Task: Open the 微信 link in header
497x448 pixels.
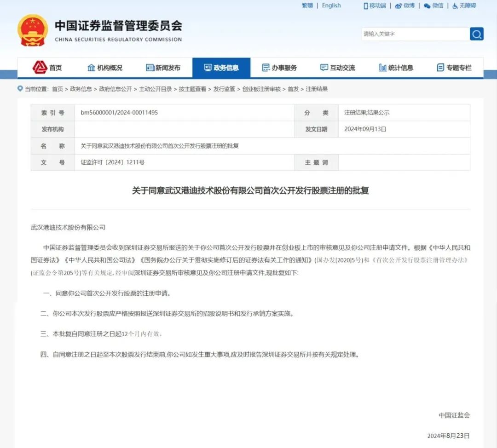Action: coord(438,6)
